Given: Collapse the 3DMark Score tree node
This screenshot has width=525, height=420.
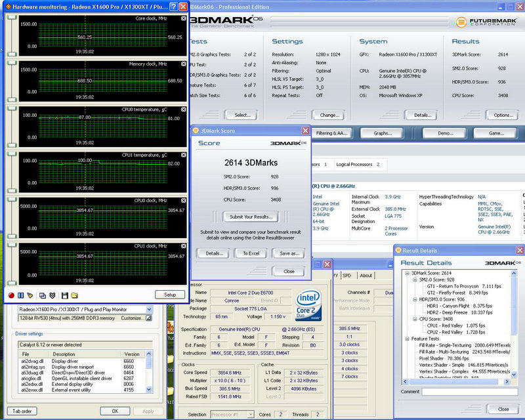Looking at the screenshot, I should (x=407, y=272).
